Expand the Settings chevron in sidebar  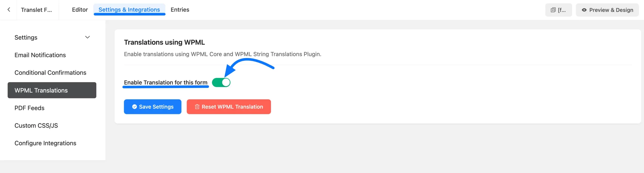(x=87, y=37)
